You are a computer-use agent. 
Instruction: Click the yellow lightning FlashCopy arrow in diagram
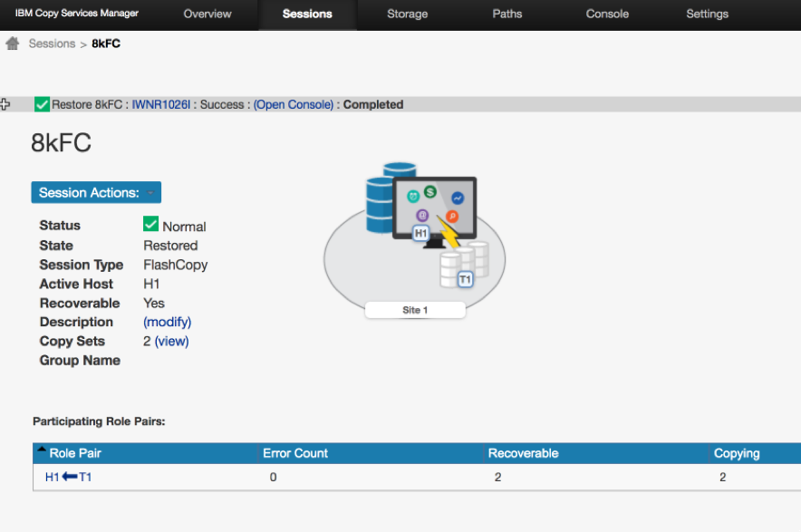[448, 233]
